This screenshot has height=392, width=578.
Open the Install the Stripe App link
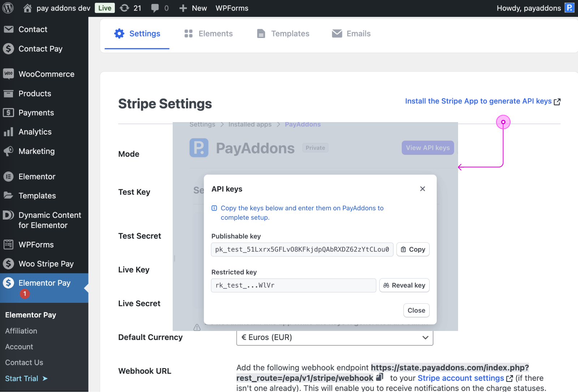[x=478, y=101]
